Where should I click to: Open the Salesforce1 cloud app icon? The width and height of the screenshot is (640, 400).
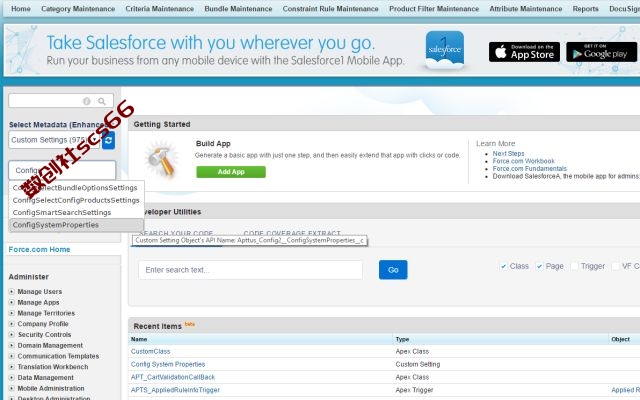444,51
